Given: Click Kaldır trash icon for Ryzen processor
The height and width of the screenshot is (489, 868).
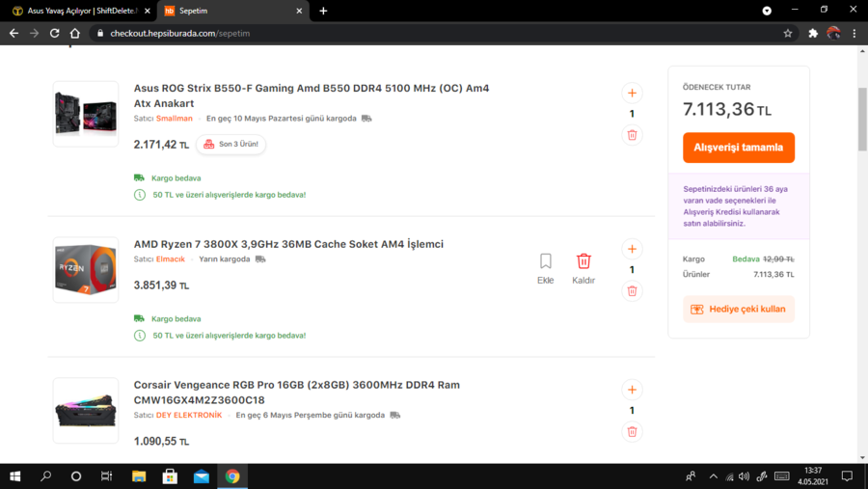Looking at the screenshot, I should pyautogui.click(x=583, y=261).
